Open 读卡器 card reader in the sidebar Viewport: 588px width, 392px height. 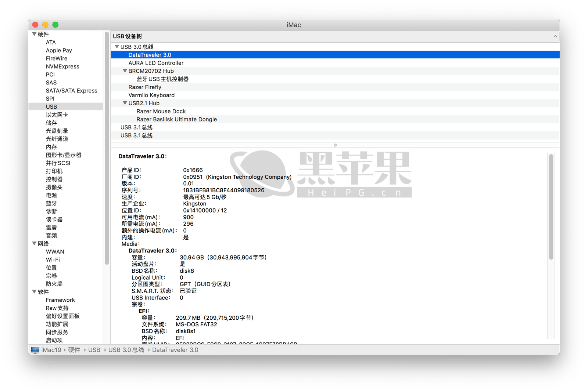click(54, 220)
